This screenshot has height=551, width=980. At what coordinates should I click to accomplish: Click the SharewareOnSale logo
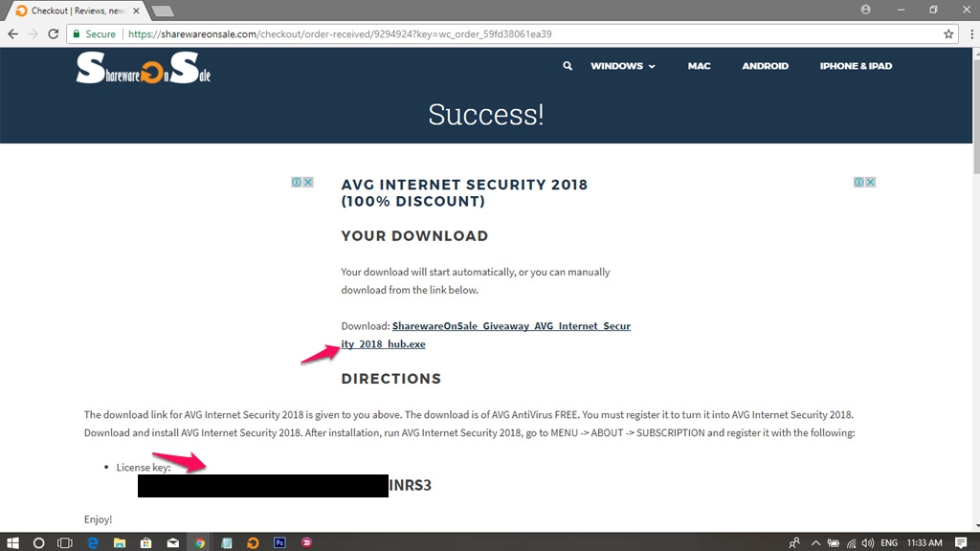144,68
